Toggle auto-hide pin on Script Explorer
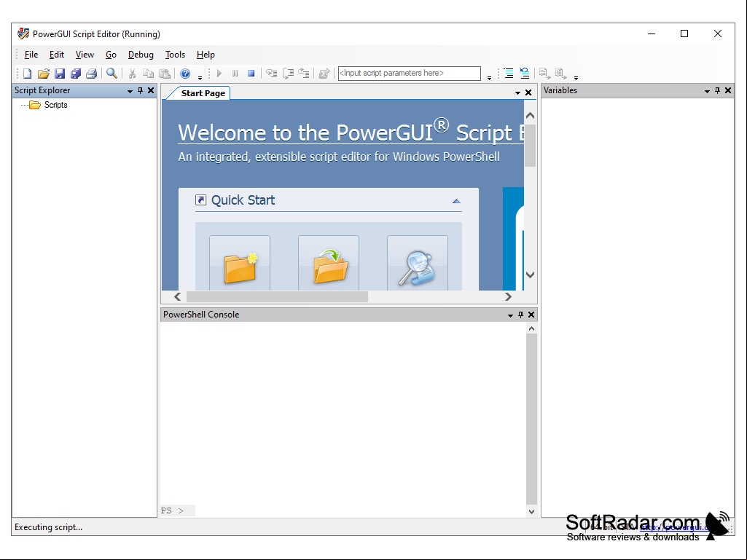Viewport: 747px width, 560px height. (140, 90)
